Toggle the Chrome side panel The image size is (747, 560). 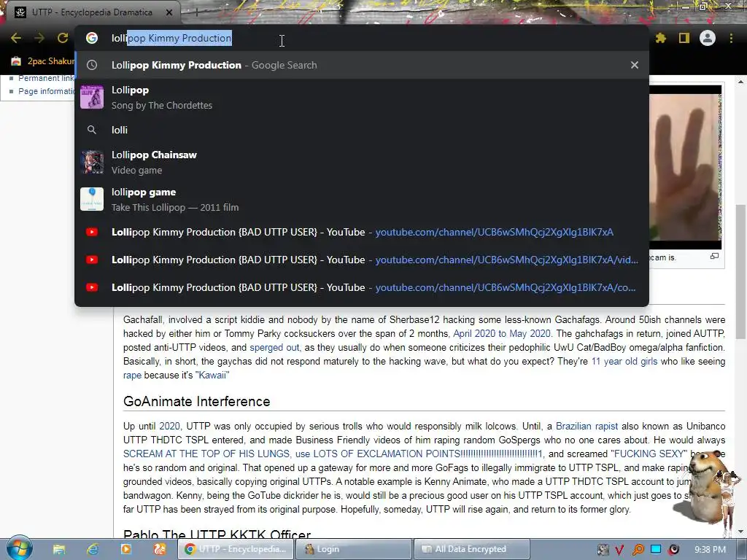pos(684,38)
